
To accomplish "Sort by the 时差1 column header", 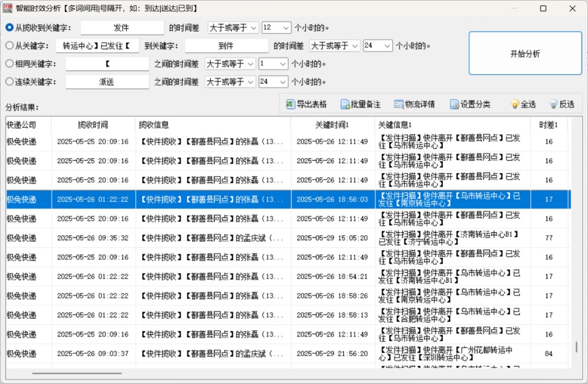I will (549, 125).
